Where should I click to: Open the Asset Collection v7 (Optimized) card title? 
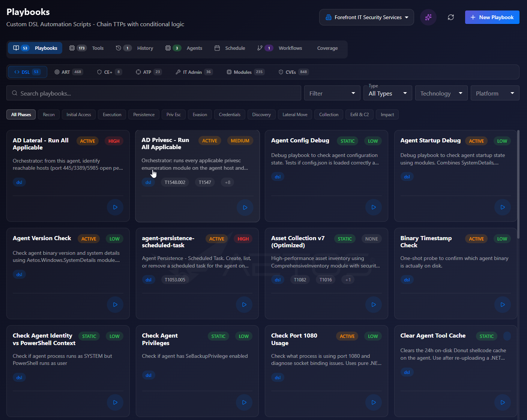298,242
